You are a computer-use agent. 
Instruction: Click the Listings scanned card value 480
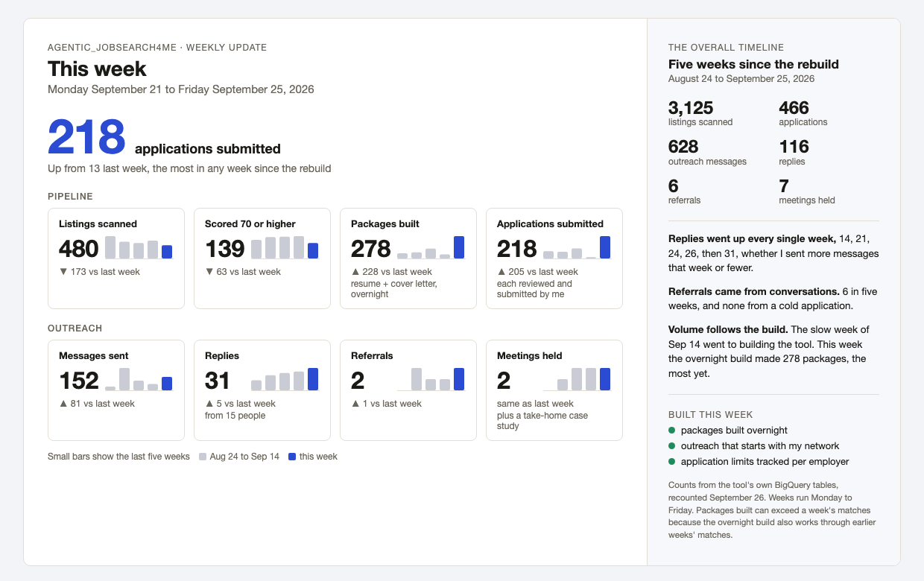point(78,248)
